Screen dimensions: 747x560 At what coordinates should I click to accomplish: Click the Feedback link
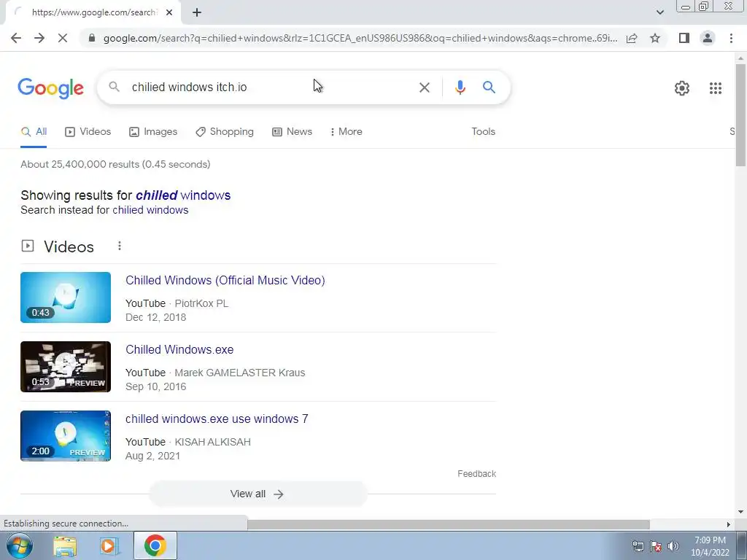pyautogui.click(x=476, y=474)
